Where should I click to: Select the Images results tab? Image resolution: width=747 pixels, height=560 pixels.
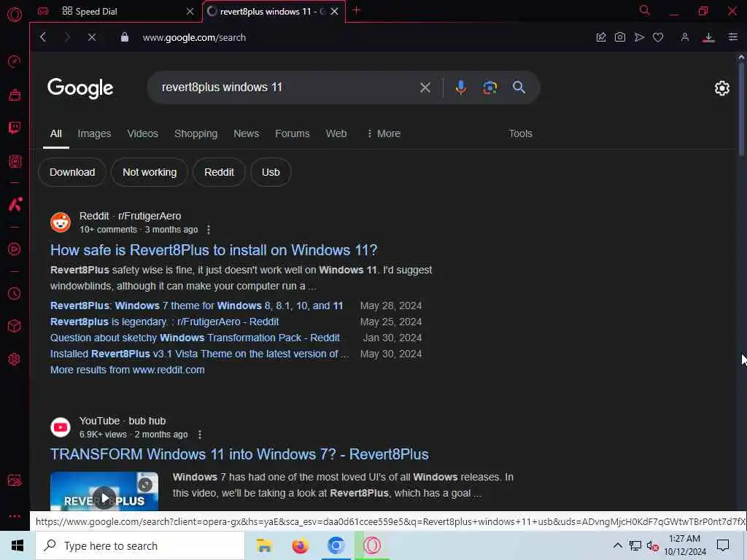94,134
